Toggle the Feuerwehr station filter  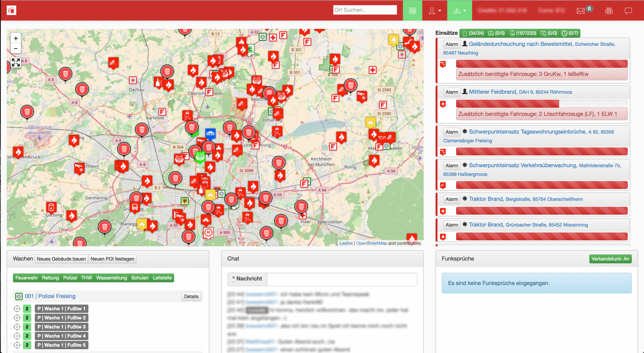[x=27, y=278]
